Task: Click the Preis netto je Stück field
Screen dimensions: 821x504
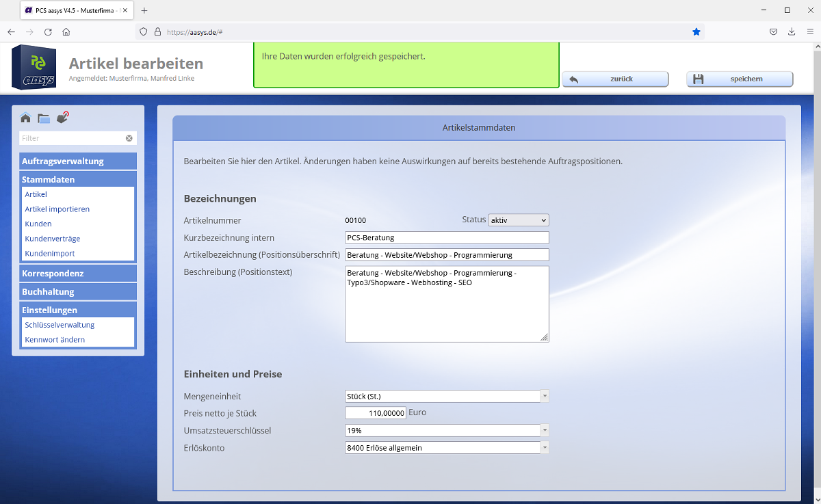Action: coord(376,413)
